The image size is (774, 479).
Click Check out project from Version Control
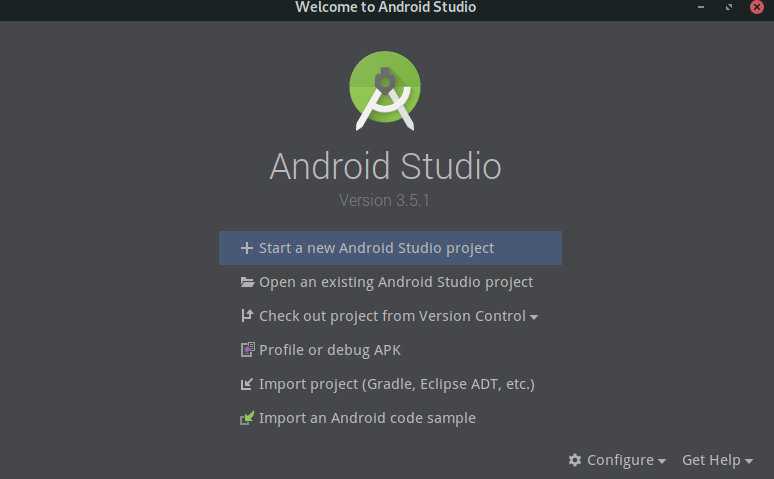(x=392, y=316)
